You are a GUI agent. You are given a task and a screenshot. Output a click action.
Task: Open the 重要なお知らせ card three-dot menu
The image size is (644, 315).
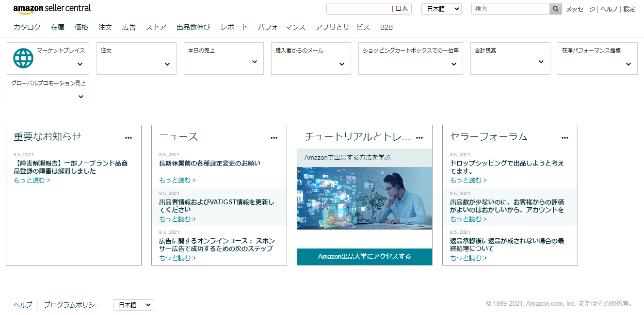pyautogui.click(x=129, y=138)
